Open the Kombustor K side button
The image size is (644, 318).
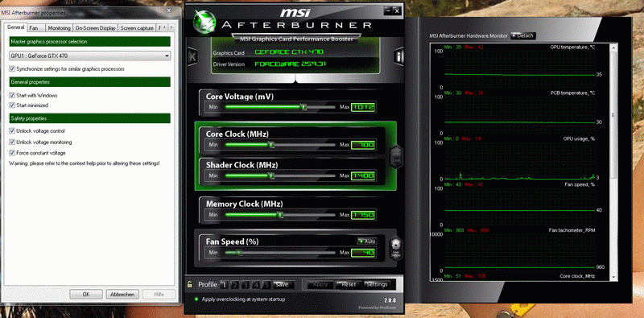click(192, 57)
